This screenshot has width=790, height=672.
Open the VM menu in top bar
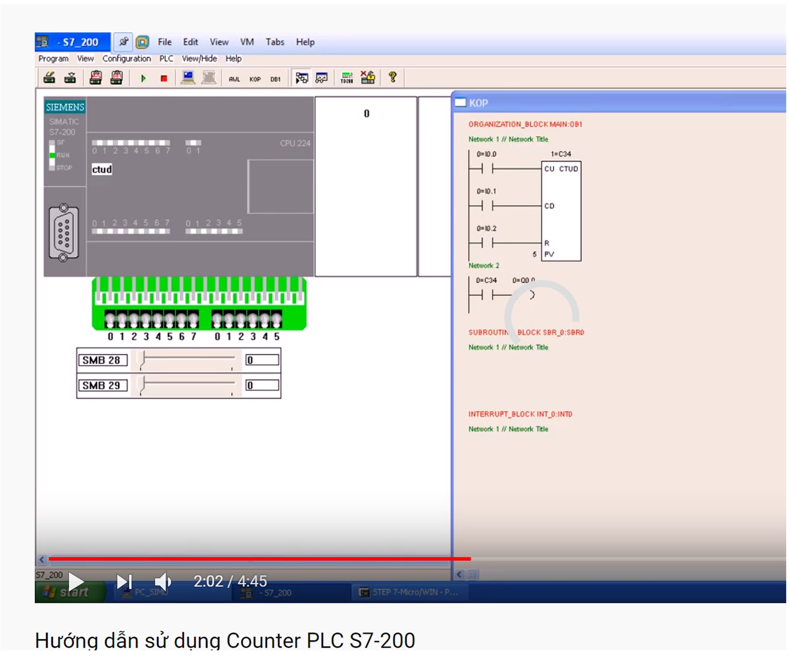[246, 42]
